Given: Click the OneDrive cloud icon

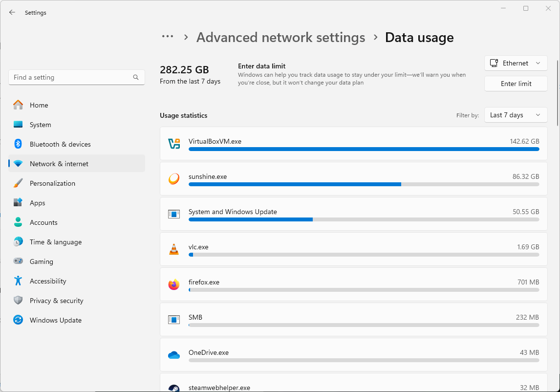Looking at the screenshot, I should 174,355.
